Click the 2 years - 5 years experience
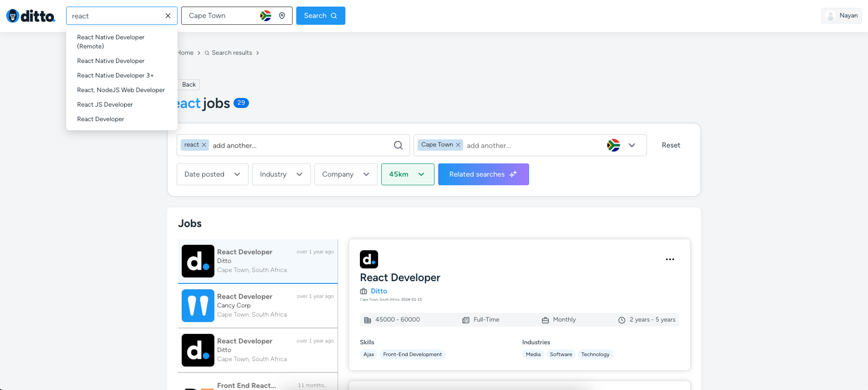This screenshot has width=868, height=390. tap(652, 320)
